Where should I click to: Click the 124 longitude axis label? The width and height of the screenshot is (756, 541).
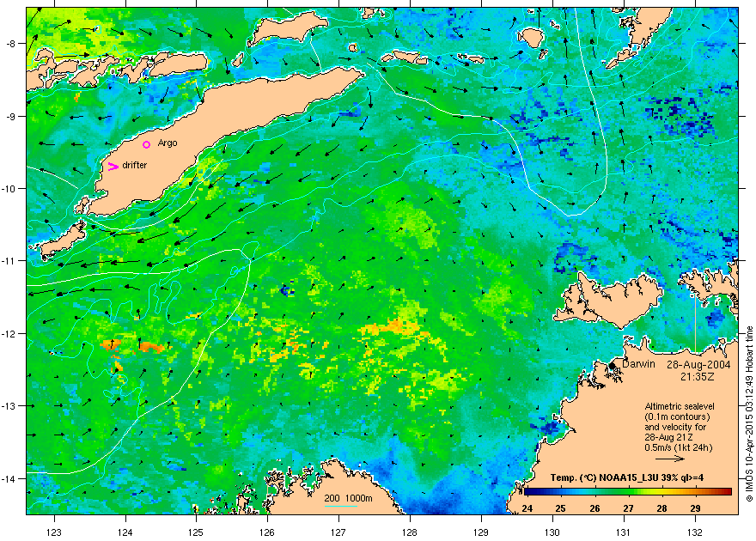[125, 532]
